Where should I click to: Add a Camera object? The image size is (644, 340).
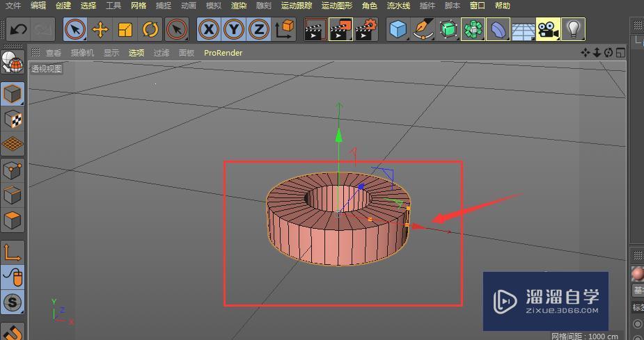(549, 29)
